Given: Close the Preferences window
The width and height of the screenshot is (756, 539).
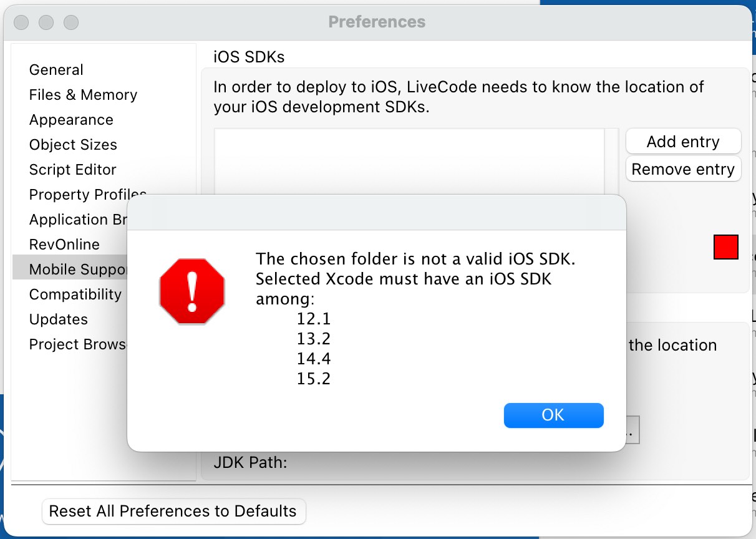Looking at the screenshot, I should coord(21,22).
